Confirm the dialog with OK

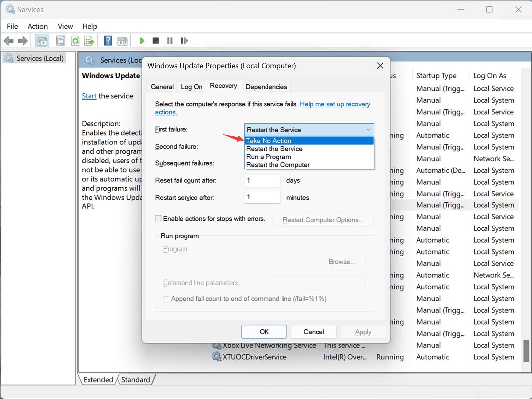264,332
